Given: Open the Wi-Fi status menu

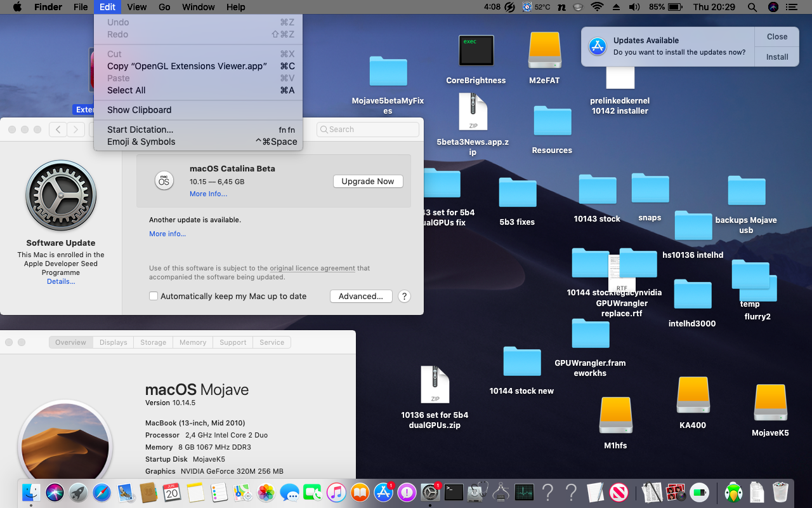Looking at the screenshot, I should (597, 7).
